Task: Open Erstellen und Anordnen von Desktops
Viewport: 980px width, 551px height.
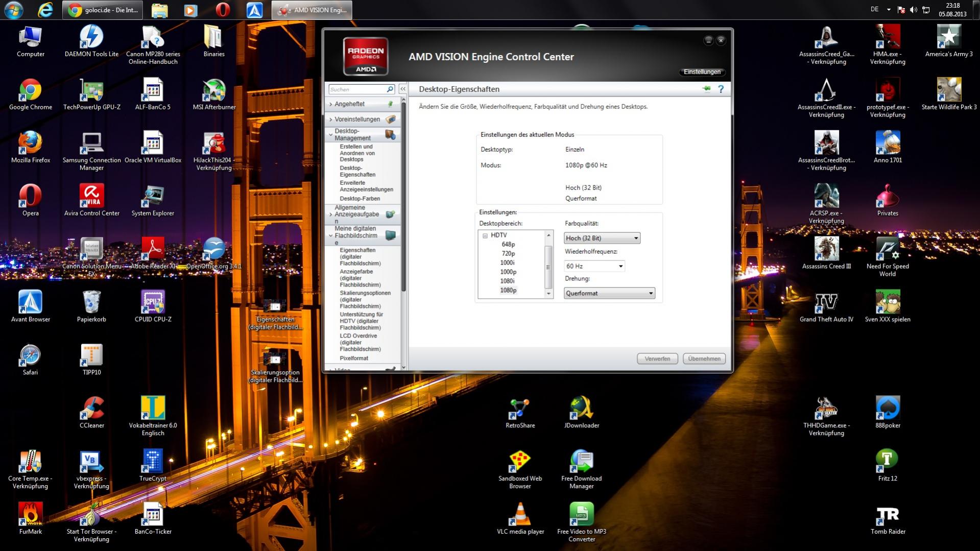Action: [x=357, y=153]
